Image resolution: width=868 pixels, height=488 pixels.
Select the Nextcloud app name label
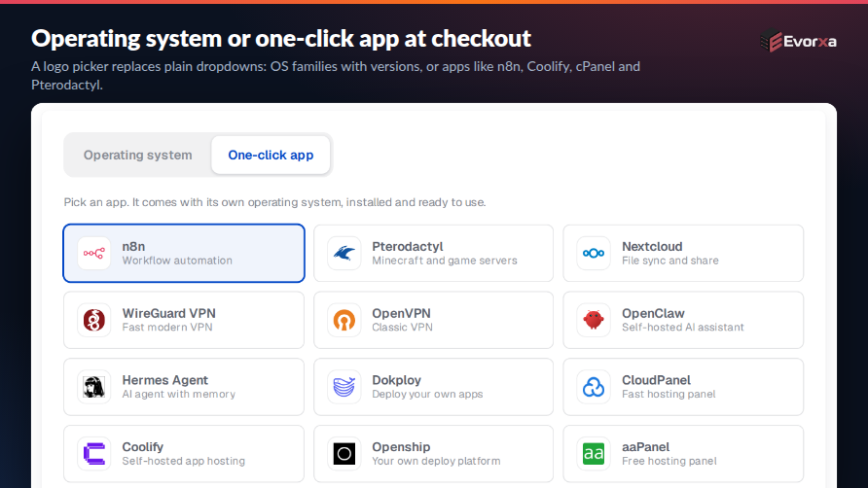click(x=652, y=246)
